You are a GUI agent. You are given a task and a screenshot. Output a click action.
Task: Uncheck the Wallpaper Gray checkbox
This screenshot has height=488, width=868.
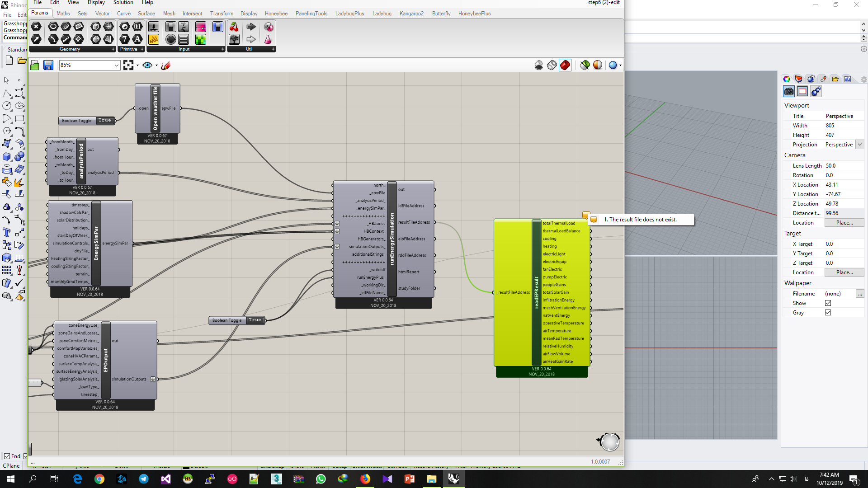tap(828, 313)
